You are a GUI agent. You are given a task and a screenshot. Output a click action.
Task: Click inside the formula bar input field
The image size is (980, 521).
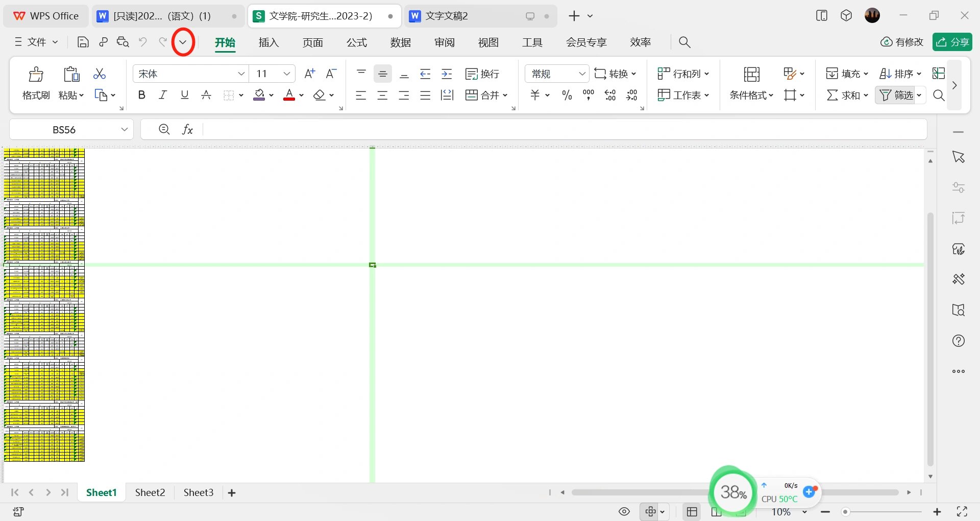click(x=565, y=130)
